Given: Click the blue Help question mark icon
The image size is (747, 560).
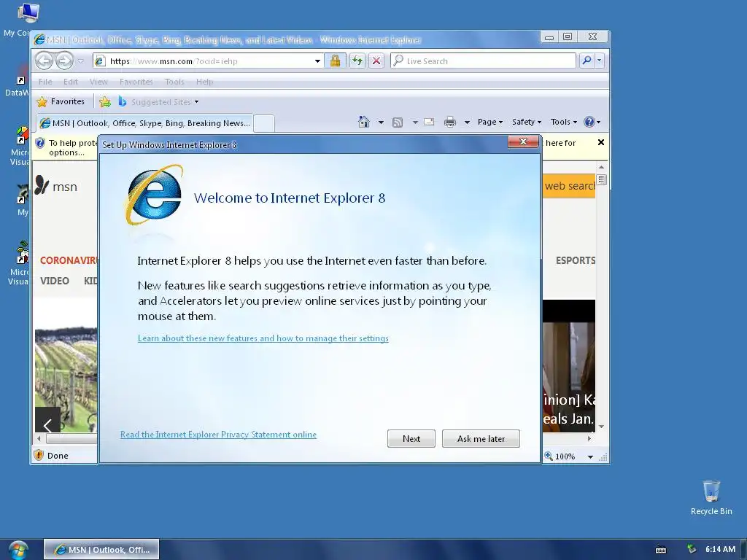Looking at the screenshot, I should click(589, 122).
